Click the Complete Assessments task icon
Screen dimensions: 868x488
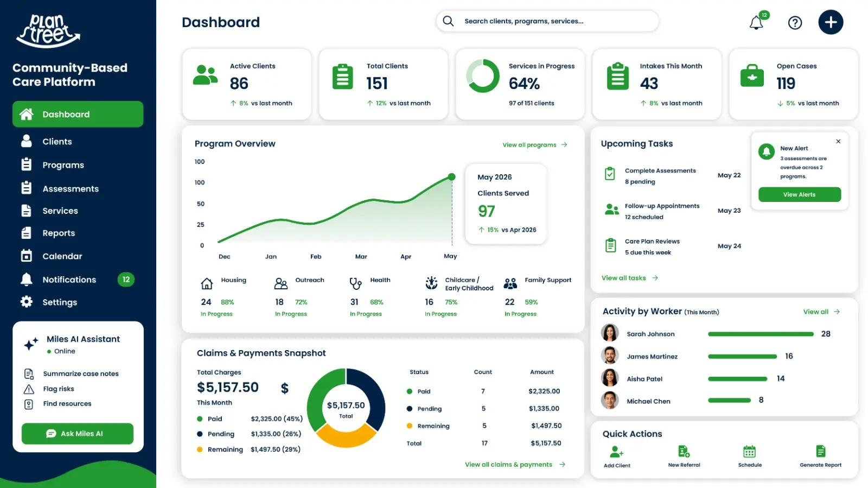[610, 174]
